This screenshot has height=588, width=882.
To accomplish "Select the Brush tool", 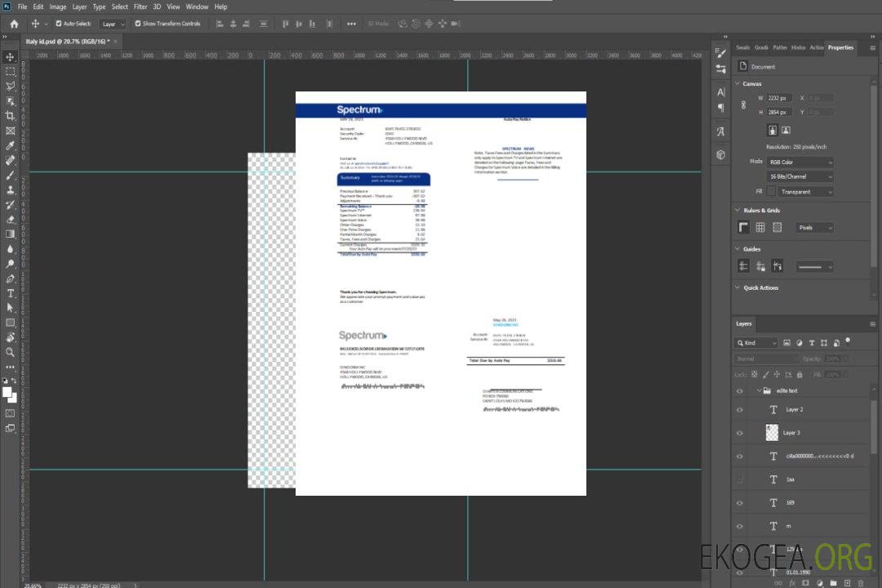I will click(x=10, y=175).
